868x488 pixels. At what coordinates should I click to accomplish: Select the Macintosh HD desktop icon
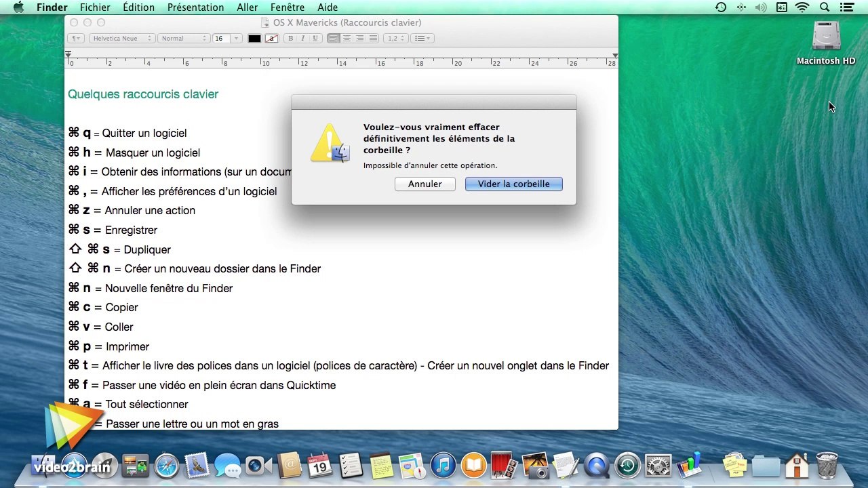coord(826,43)
